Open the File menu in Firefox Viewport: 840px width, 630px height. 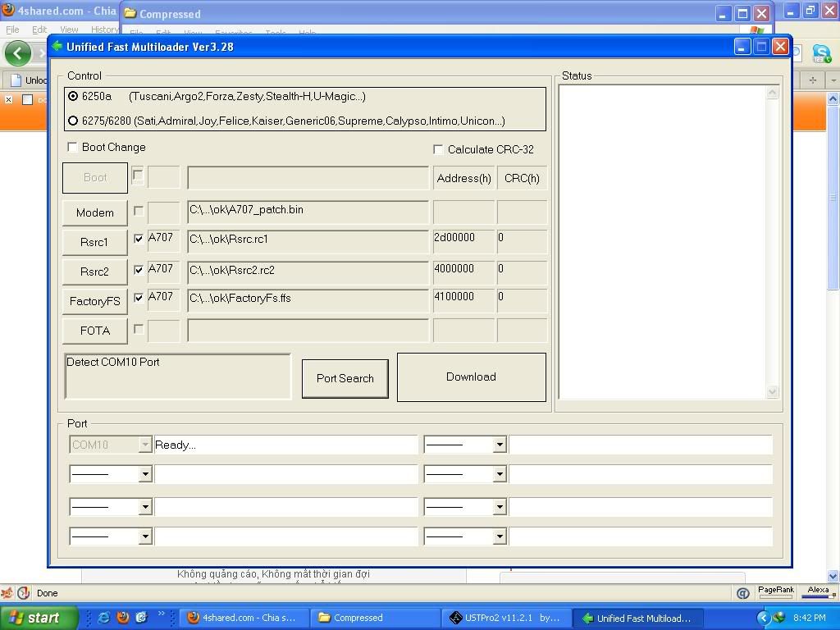[12, 30]
